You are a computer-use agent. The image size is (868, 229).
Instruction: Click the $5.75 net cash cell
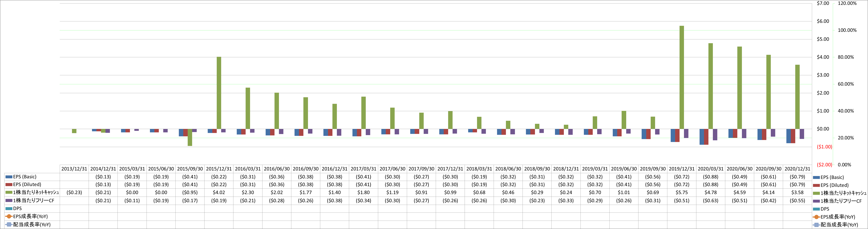[x=682, y=193]
